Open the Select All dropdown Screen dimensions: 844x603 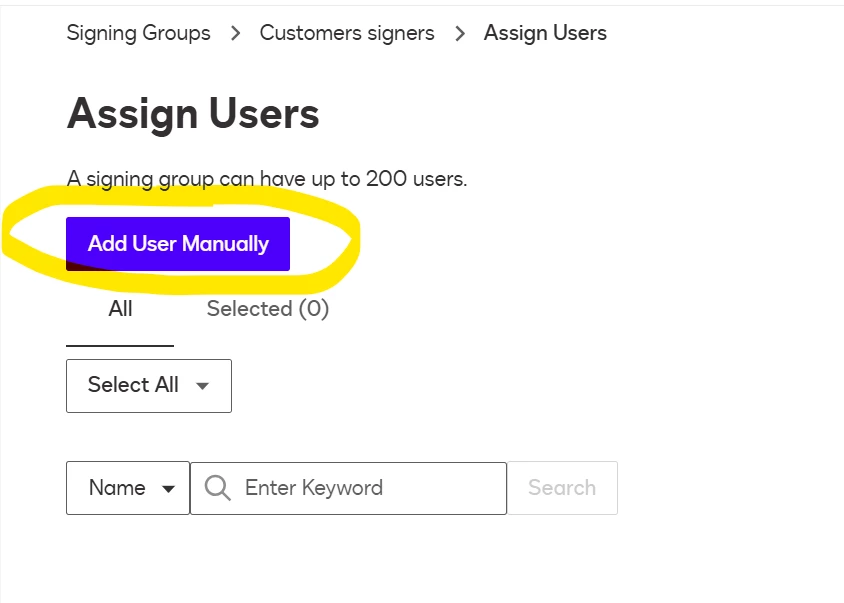click(x=149, y=385)
